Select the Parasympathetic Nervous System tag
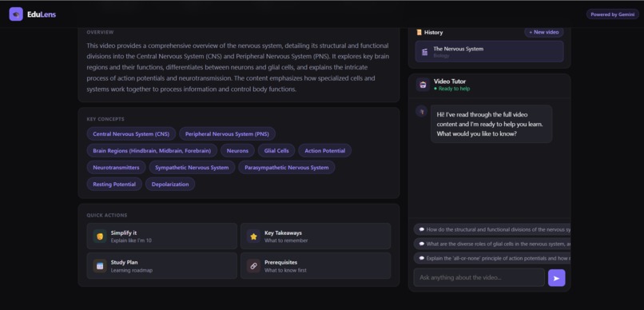This screenshot has width=644, height=310. point(287,168)
